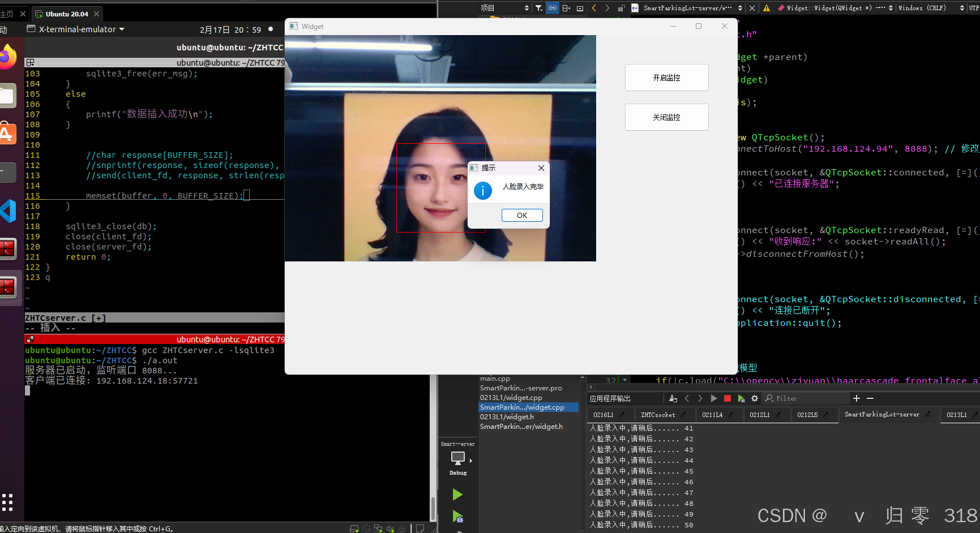Stop the running program with red square

click(727, 398)
